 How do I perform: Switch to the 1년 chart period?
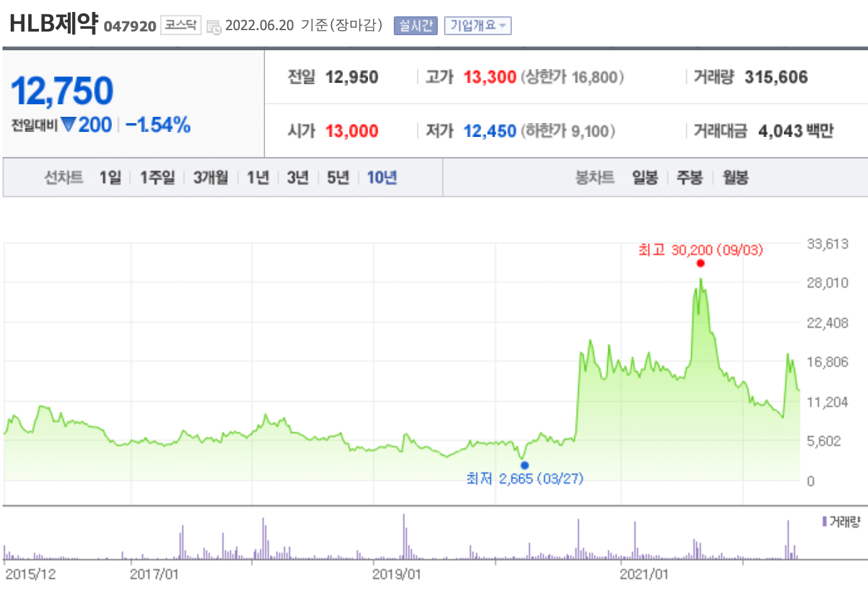258,178
